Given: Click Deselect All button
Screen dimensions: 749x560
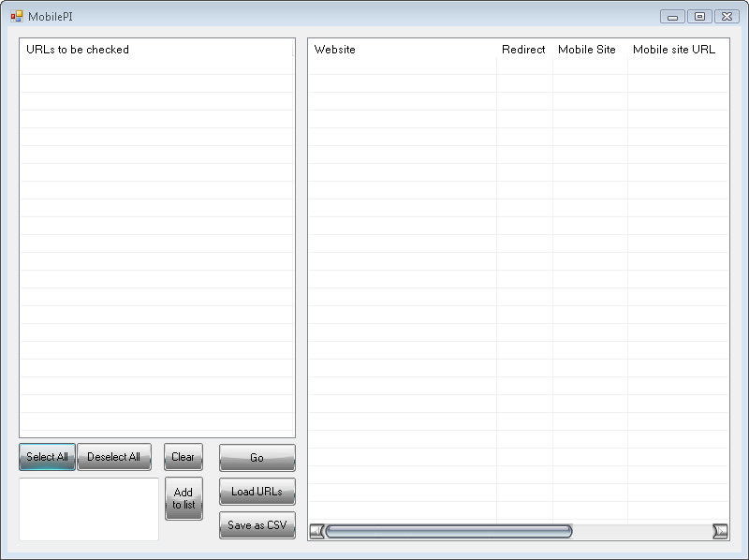Looking at the screenshot, I should coord(114,457).
